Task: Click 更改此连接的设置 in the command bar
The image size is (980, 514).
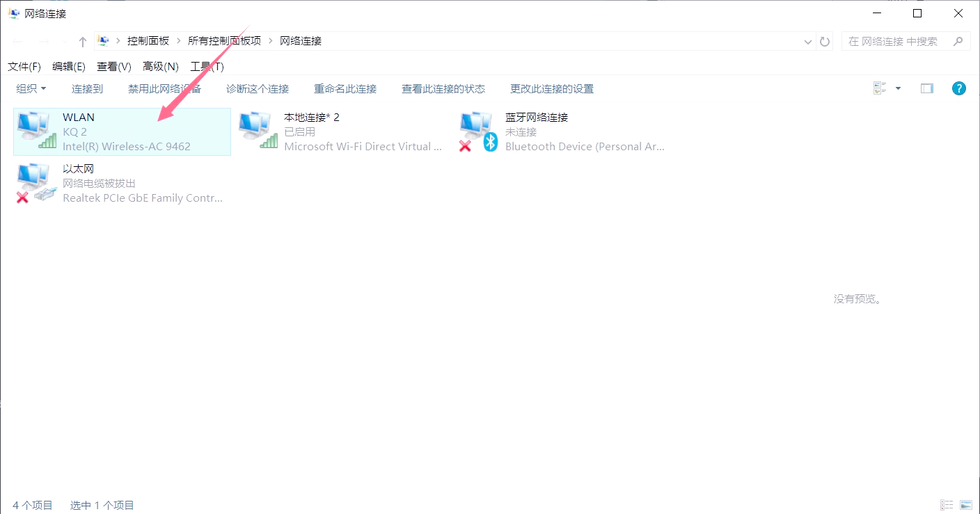Action: tap(552, 88)
